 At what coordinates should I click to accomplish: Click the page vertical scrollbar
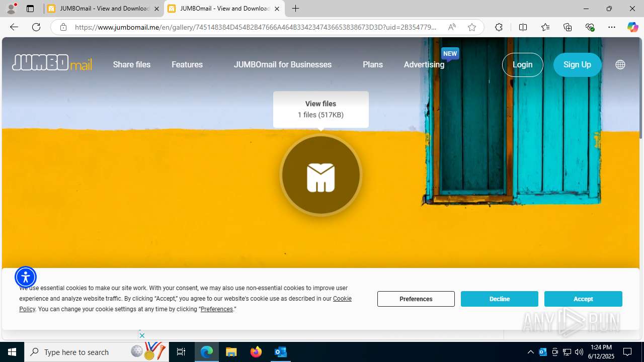(640, 88)
